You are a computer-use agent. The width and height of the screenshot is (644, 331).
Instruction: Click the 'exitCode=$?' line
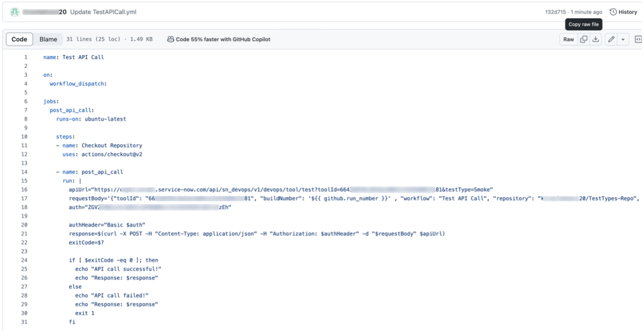[86, 243]
